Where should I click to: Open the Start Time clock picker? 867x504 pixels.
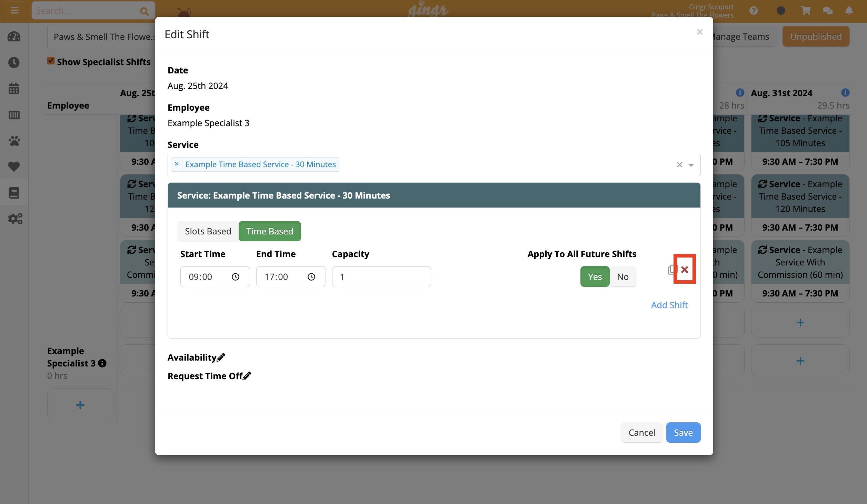pyautogui.click(x=236, y=276)
